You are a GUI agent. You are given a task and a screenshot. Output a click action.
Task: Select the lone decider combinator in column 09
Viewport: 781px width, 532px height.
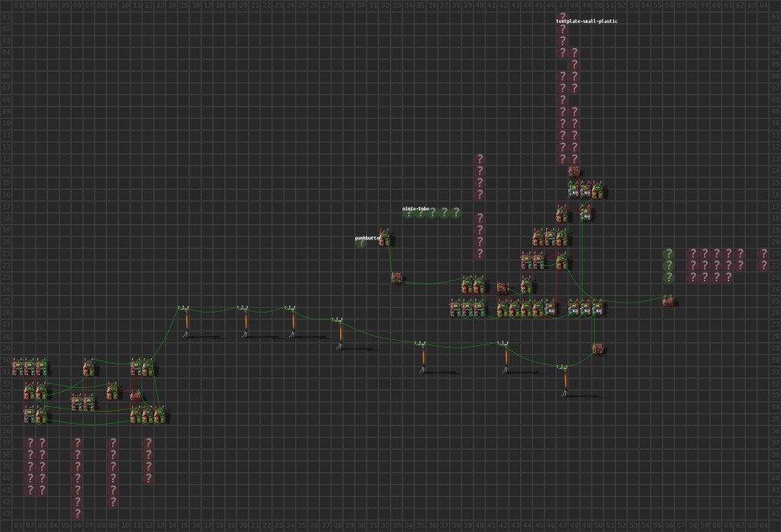[x=113, y=391]
